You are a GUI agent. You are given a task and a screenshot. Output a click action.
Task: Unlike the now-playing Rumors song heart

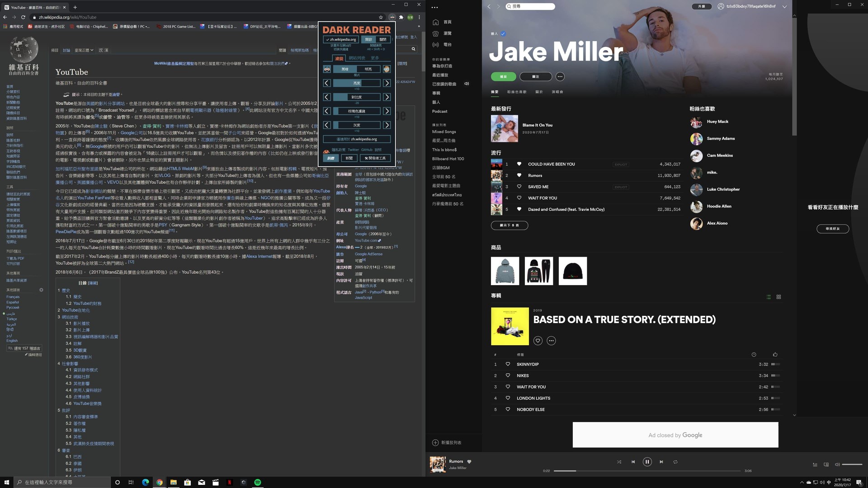click(x=469, y=461)
